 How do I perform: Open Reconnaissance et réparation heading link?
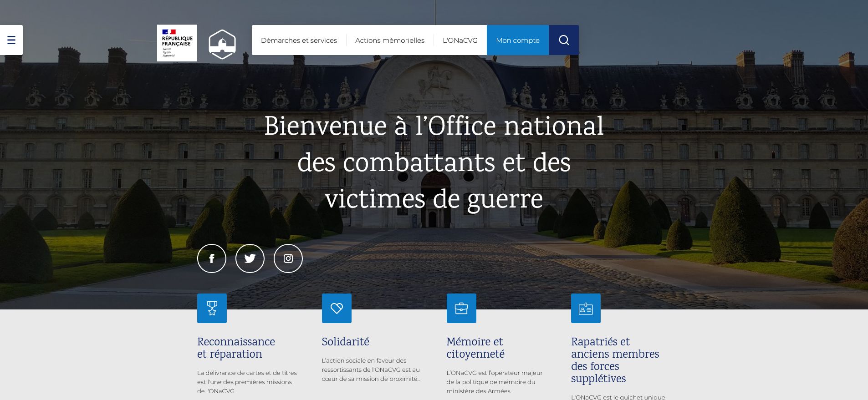click(x=236, y=348)
